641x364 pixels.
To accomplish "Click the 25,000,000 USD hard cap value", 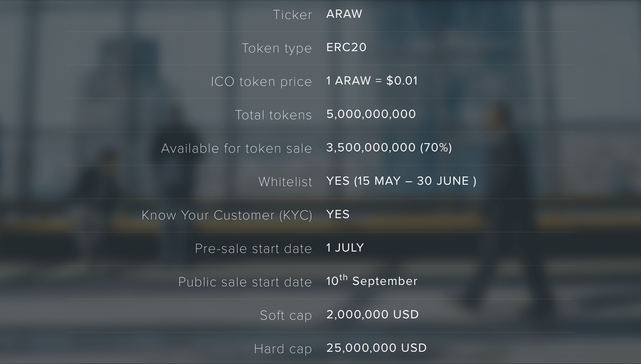I will (x=376, y=348).
